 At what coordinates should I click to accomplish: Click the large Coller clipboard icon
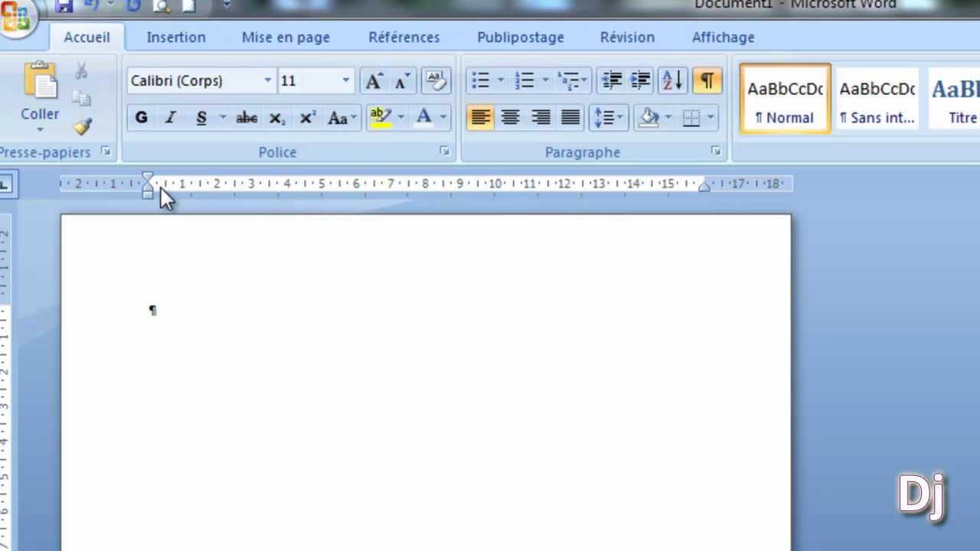40,81
